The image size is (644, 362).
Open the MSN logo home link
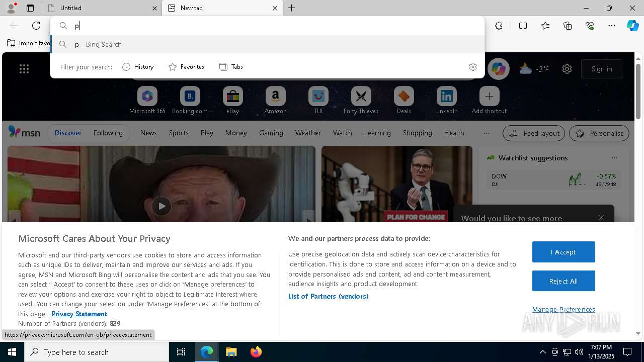pyautogui.click(x=24, y=132)
